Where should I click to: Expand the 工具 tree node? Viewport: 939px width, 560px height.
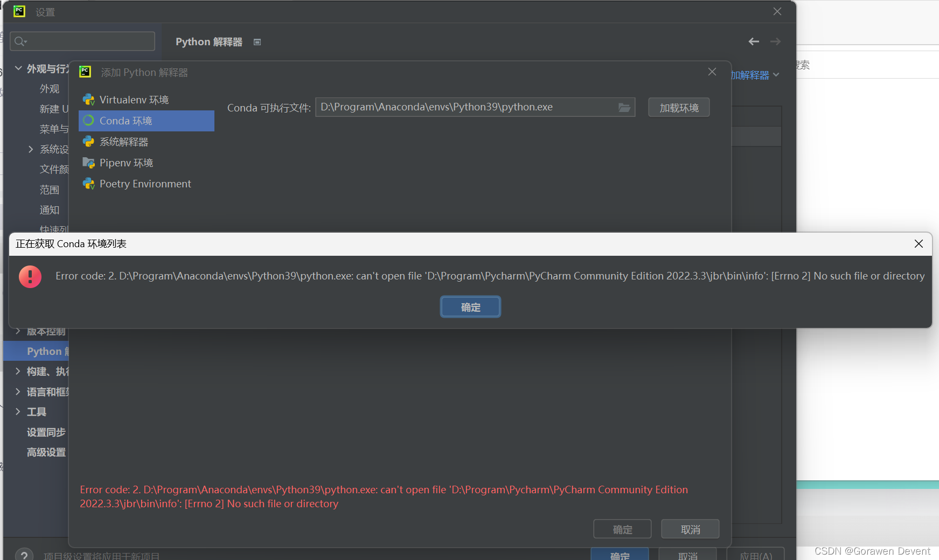18,411
